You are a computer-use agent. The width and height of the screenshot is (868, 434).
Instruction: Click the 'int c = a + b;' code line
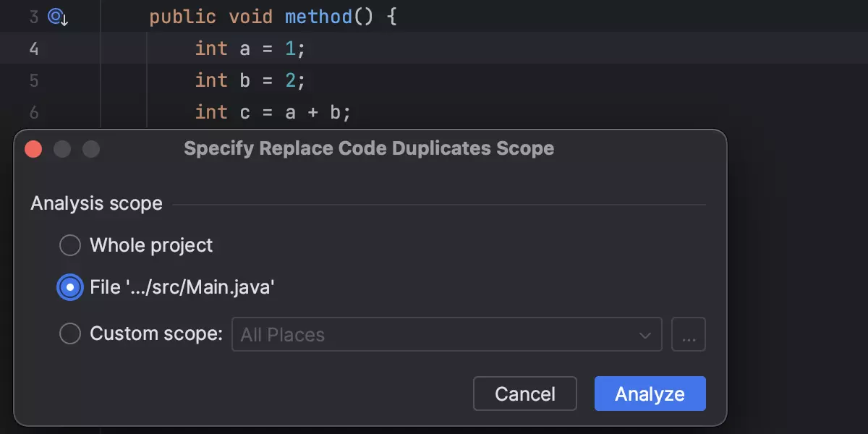[x=272, y=112]
